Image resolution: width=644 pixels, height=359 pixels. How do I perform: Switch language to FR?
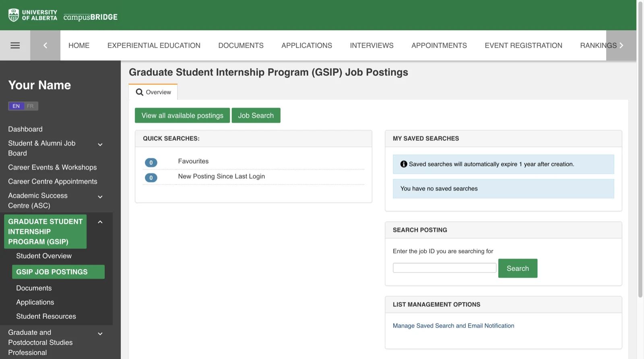31,106
